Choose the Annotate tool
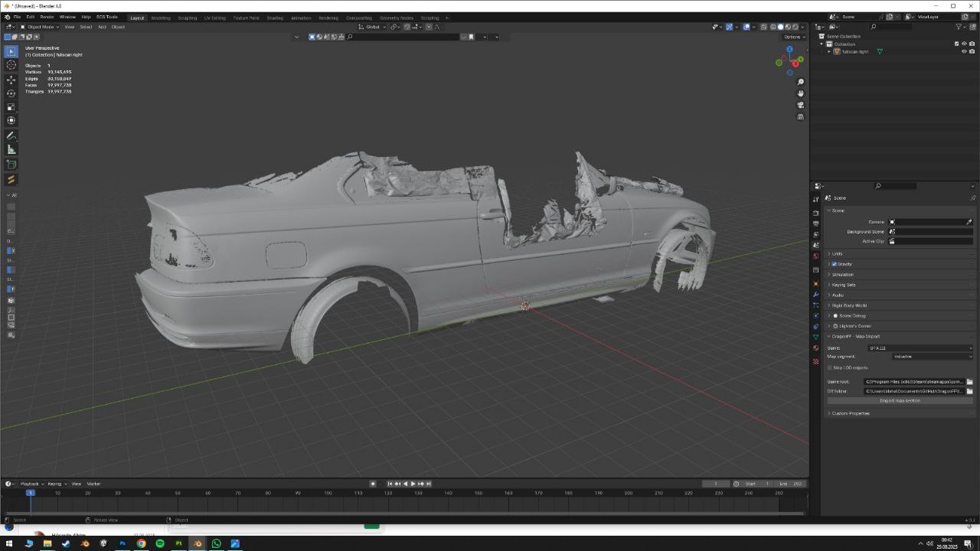This screenshot has height=551, width=980. (x=11, y=135)
